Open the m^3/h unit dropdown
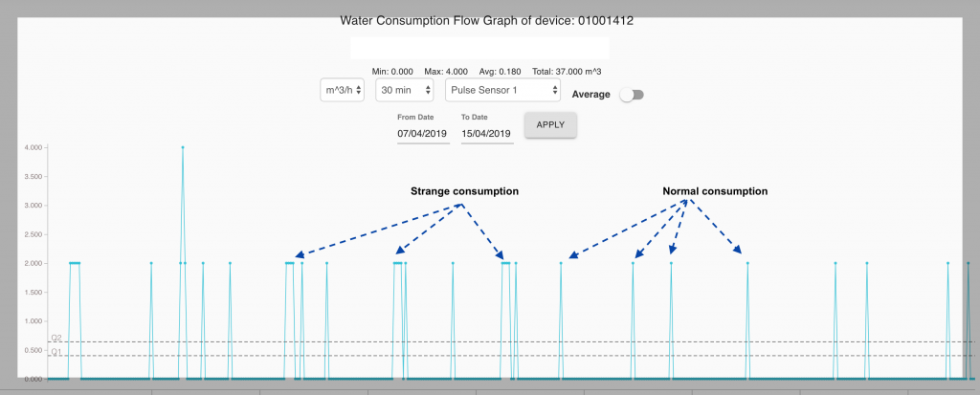This screenshot has height=395, width=980. pos(343,90)
